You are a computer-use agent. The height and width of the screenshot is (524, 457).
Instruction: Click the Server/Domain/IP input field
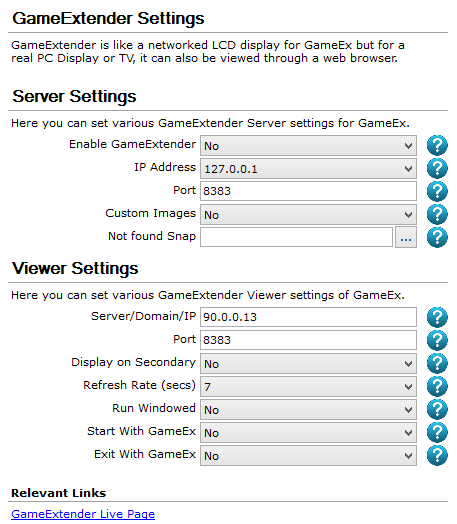point(308,317)
